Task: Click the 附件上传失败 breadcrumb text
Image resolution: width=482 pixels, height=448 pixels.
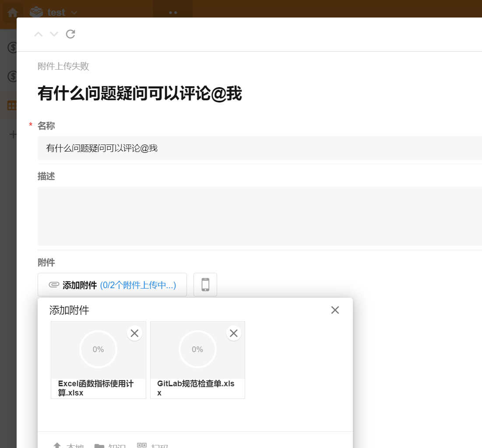Action: [63, 66]
